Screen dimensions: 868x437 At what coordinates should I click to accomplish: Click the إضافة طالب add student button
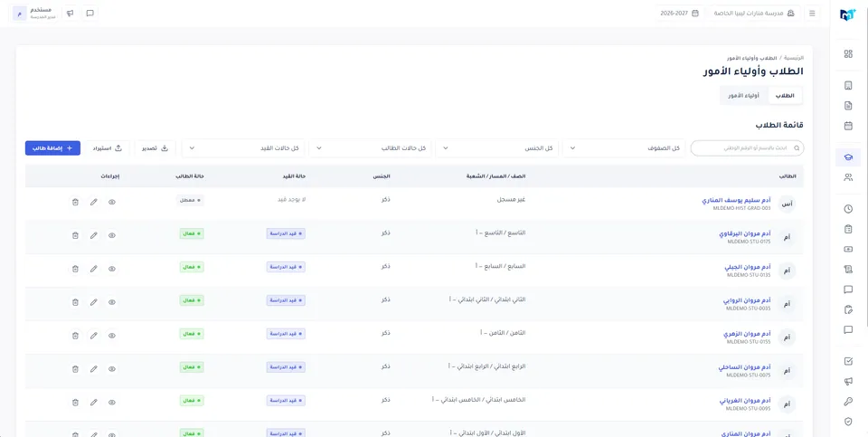tap(52, 147)
